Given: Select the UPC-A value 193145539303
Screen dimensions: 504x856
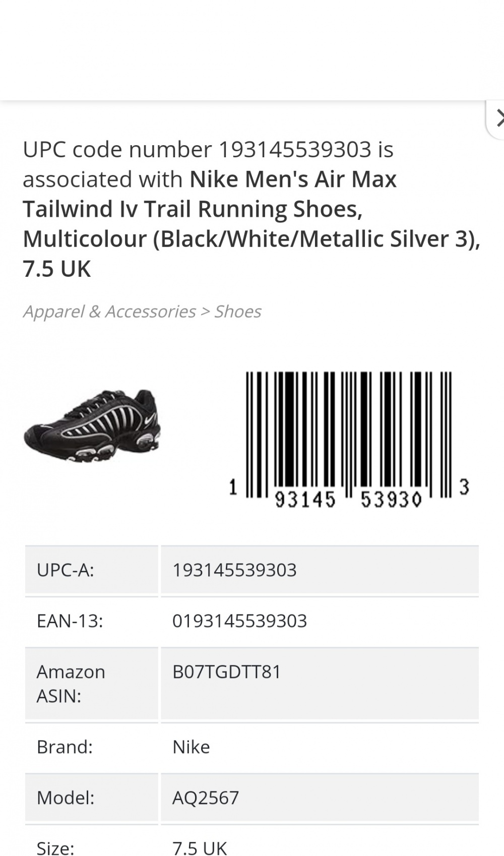Looking at the screenshot, I should click(x=234, y=570).
